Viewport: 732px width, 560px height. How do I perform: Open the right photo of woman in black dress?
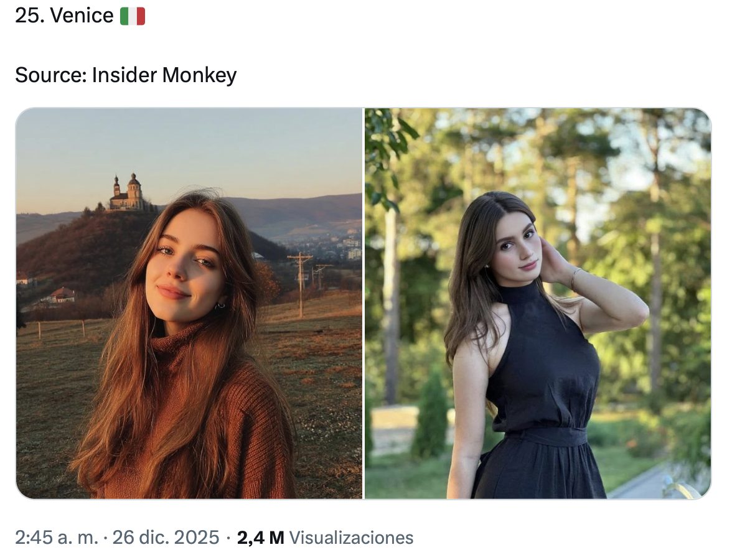[x=537, y=303]
